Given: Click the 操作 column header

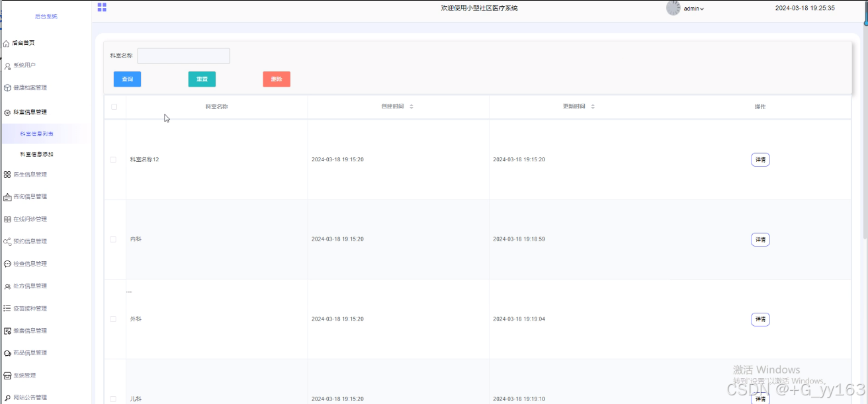Looking at the screenshot, I should coord(760,106).
